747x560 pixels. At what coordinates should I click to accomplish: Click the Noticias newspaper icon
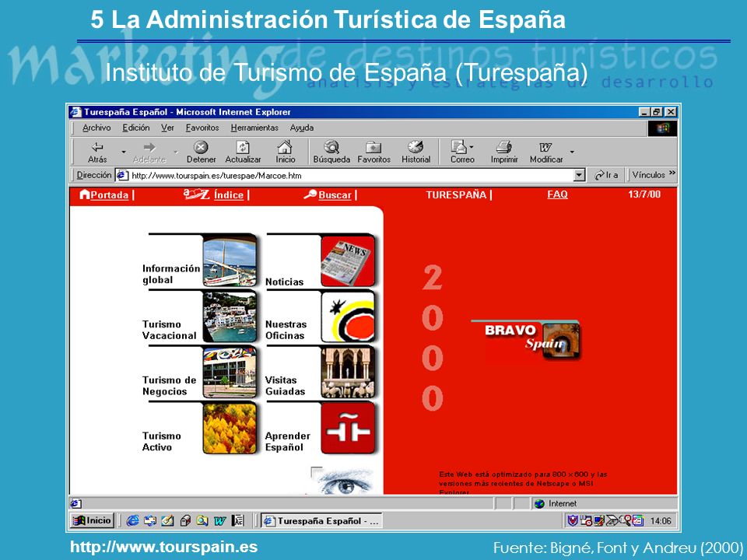click(x=348, y=261)
